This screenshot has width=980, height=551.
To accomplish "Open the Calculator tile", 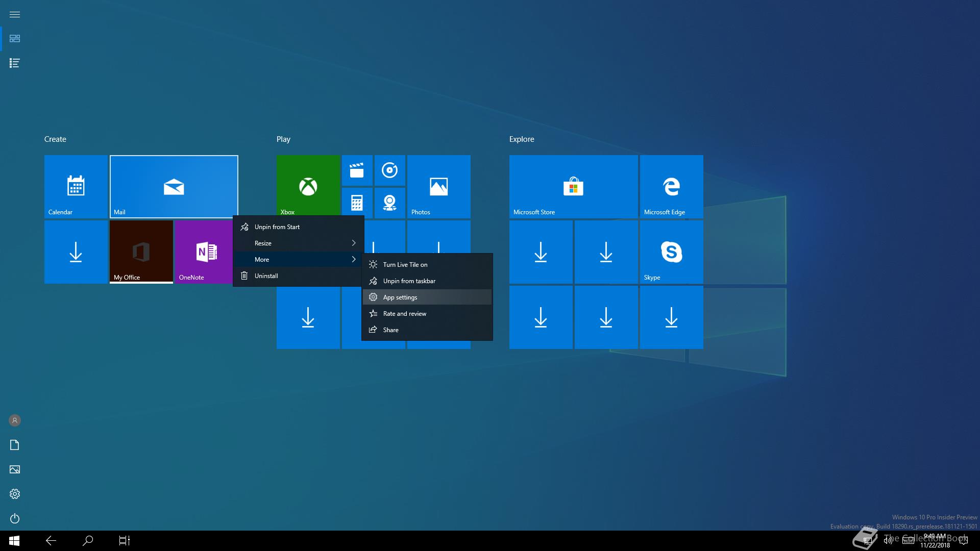I will 357,203.
